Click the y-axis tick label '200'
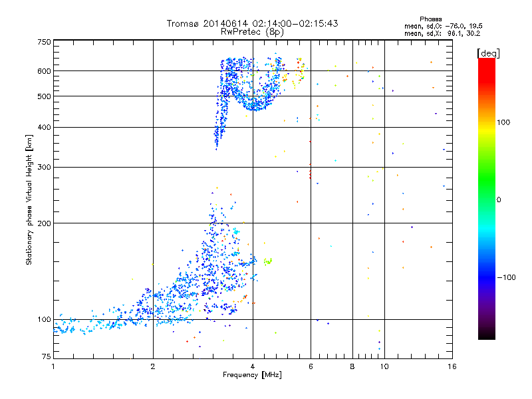This screenshot has width=532, height=399. point(45,223)
